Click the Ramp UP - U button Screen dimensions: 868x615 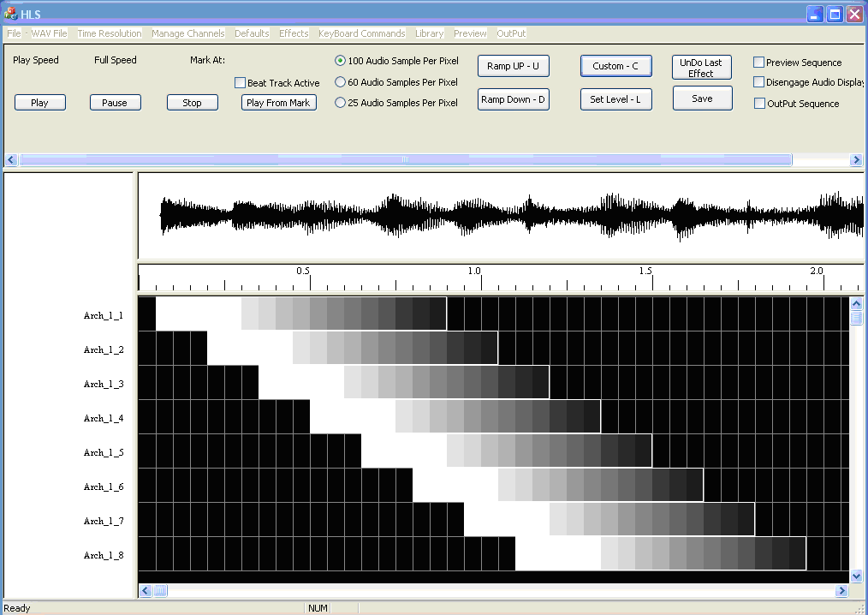(x=513, y=66)
